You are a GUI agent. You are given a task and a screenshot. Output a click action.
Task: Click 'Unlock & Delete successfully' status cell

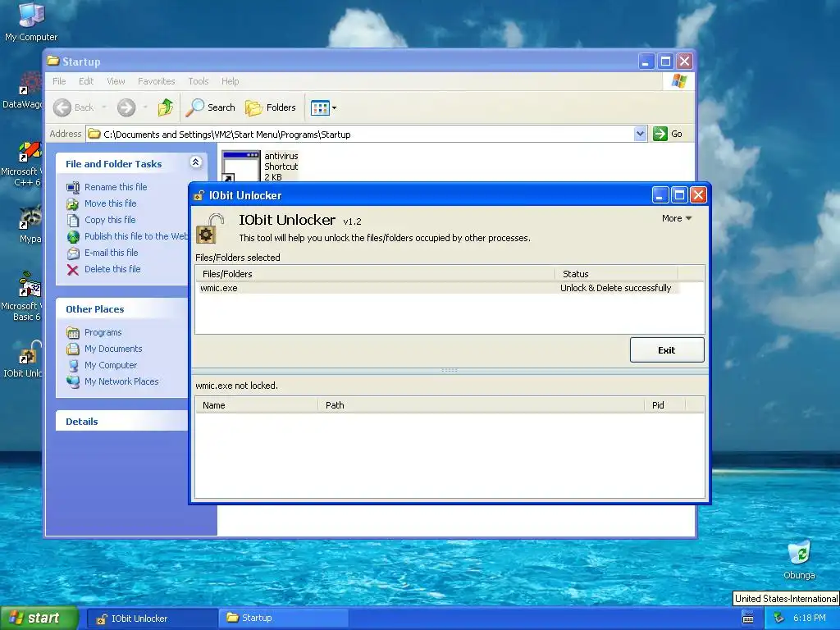615,288
